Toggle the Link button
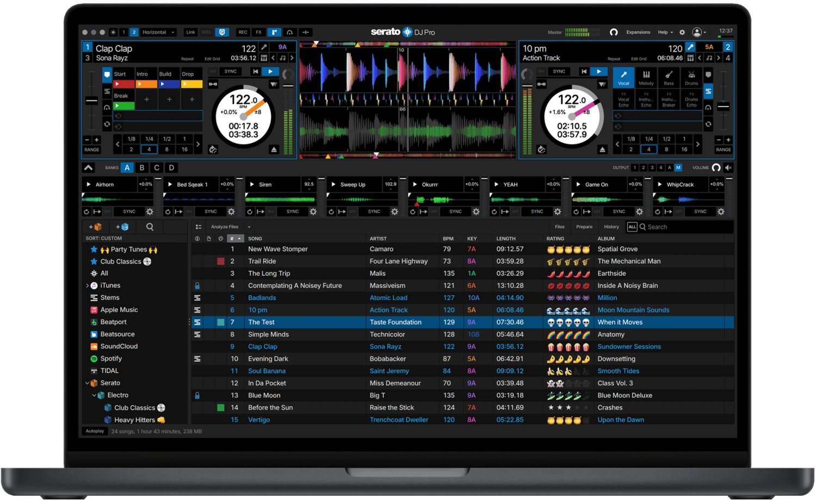 (190, 33)
